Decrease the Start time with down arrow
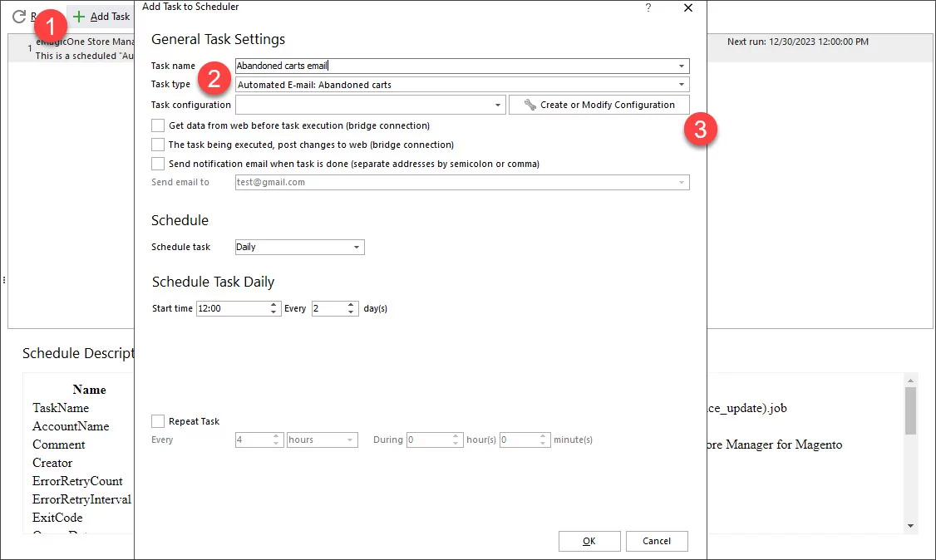936x560 pixels. [273, 312]
